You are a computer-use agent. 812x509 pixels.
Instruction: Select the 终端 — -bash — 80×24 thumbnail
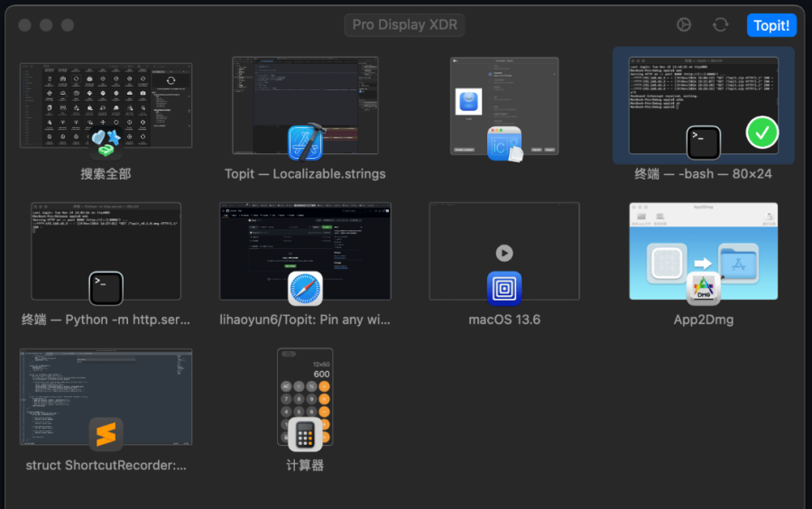tap(703, 105)
